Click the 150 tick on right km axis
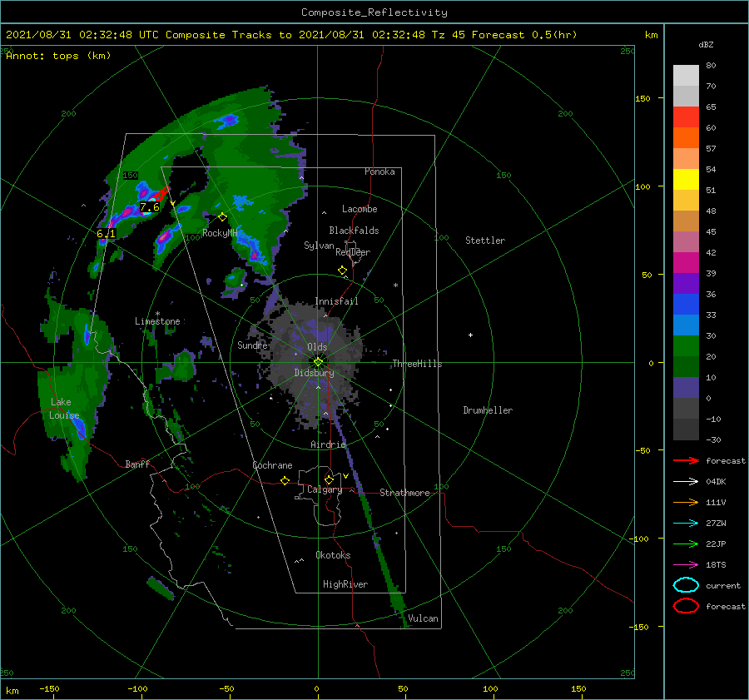 [642, 98]
